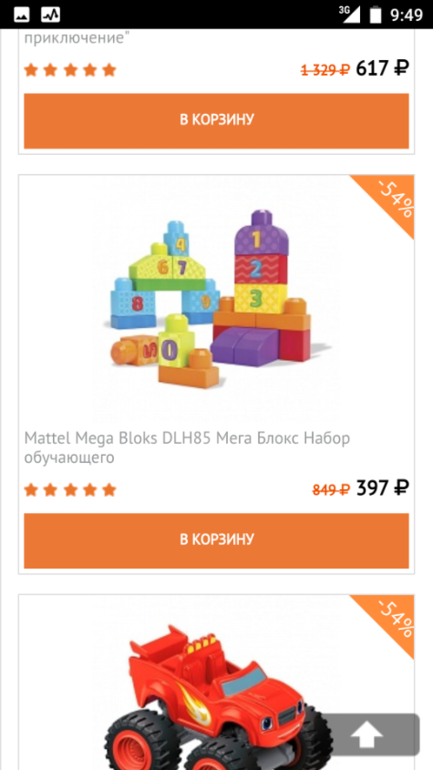Tap the crossed-out 1 329 ₽ old price
This screenshot has height=770, width=433.
point(325,70)
